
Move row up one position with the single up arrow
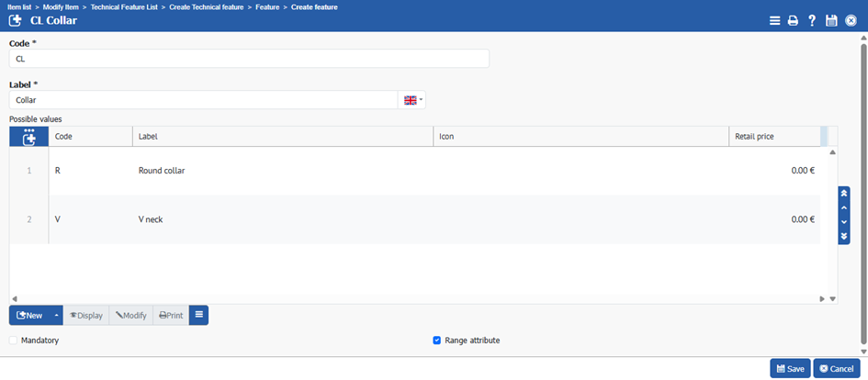click(x=844, y=208)
